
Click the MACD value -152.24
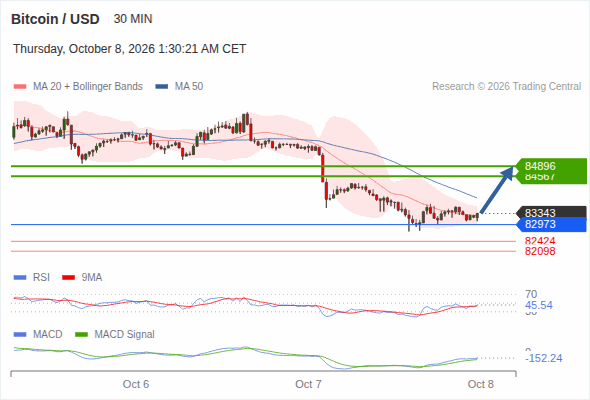pos(544,358)
